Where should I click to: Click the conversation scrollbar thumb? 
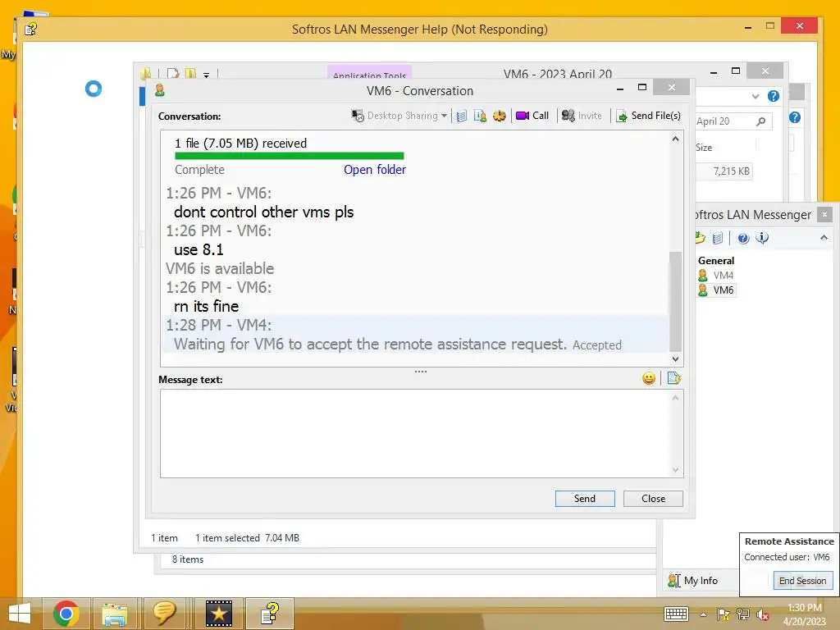click(x=676, y=301)
